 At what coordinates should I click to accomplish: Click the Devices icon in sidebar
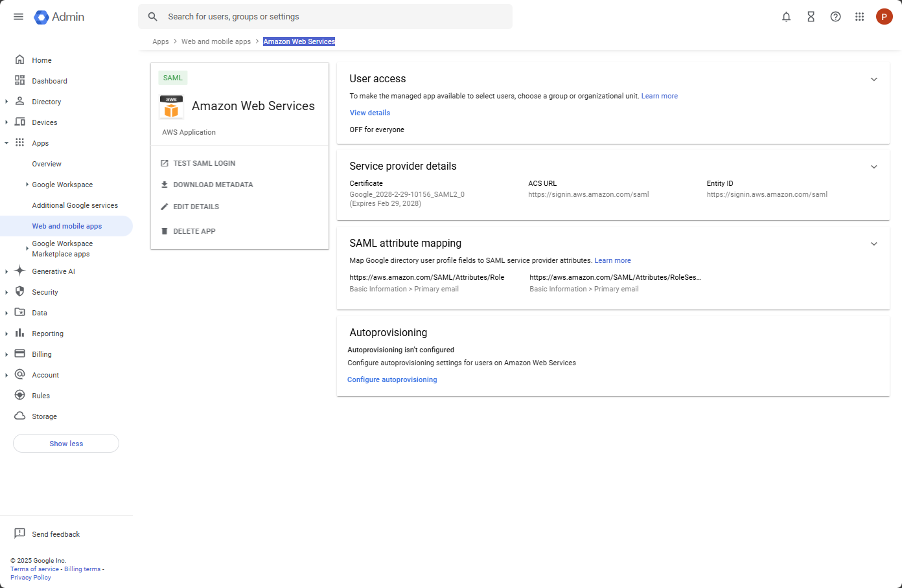(20, 122)
